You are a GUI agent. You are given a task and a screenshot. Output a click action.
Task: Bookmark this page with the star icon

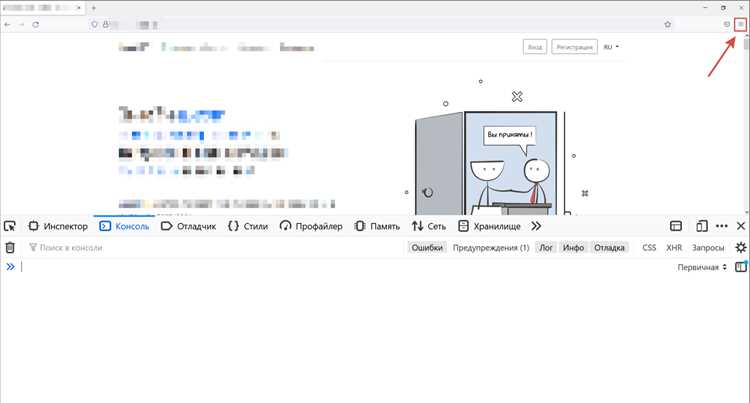point(668,24)
